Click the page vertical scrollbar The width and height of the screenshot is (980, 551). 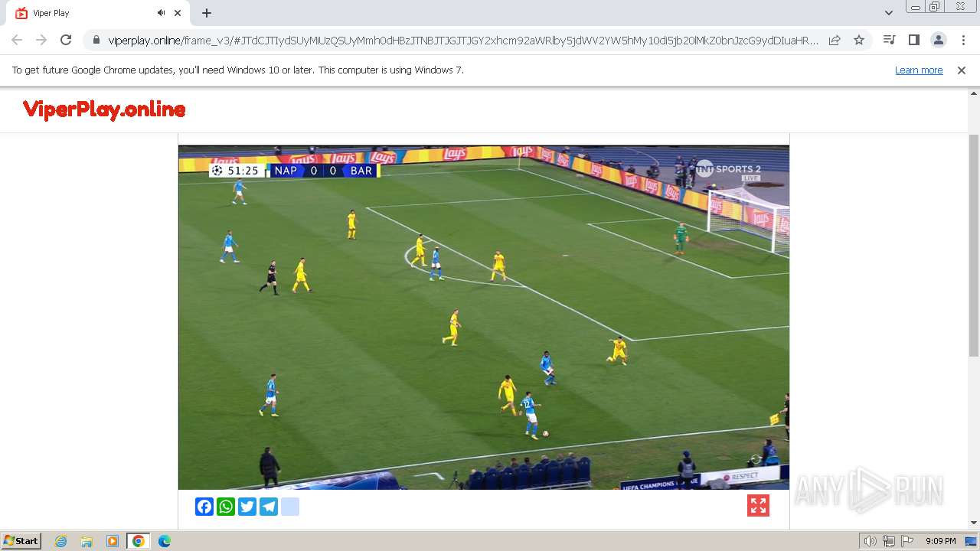click(x=974, y=245)
